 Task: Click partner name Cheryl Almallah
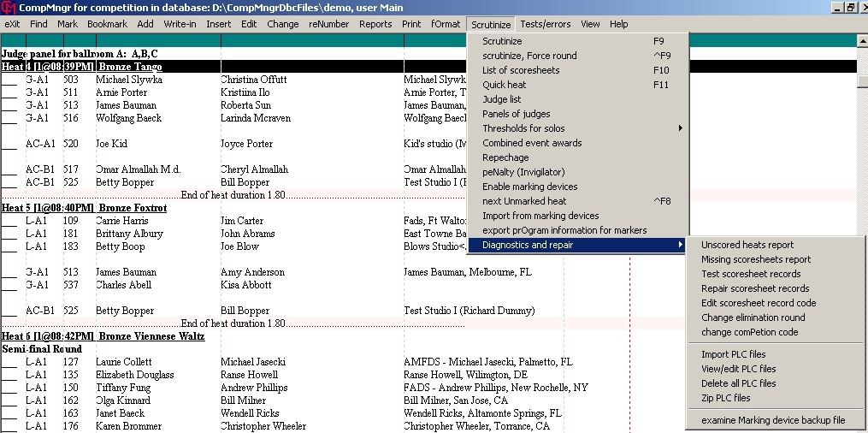tap(254, 169)
